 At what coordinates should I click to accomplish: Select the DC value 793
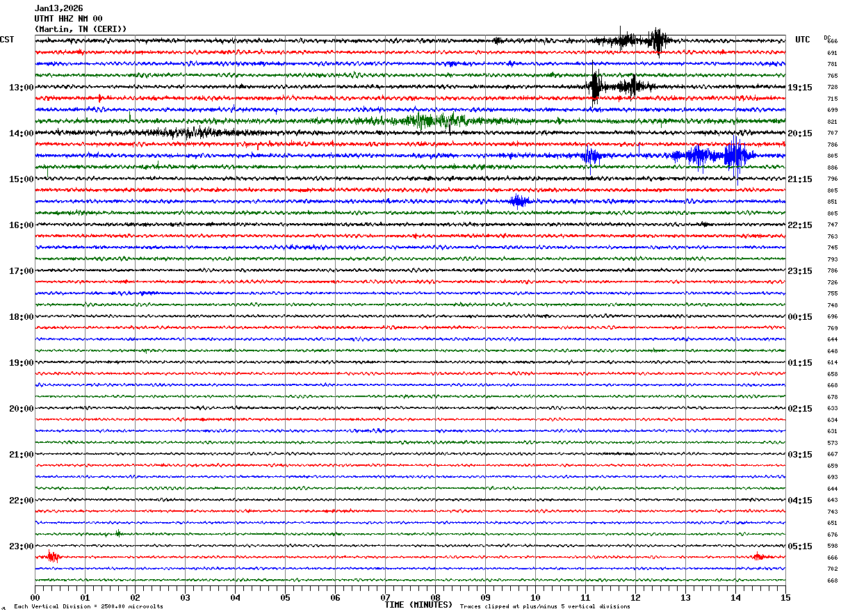tap(832, 259)
